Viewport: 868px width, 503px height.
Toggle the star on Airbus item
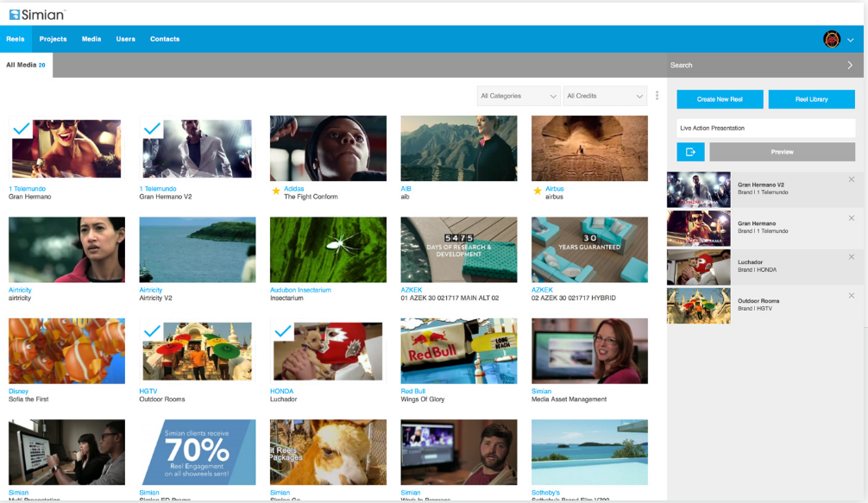[537, 191]
